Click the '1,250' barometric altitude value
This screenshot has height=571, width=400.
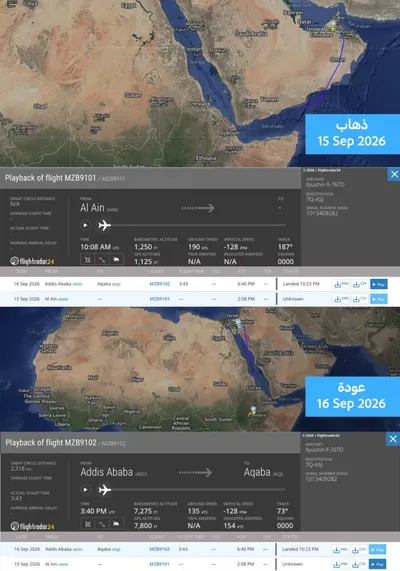[x=143, y=247]
